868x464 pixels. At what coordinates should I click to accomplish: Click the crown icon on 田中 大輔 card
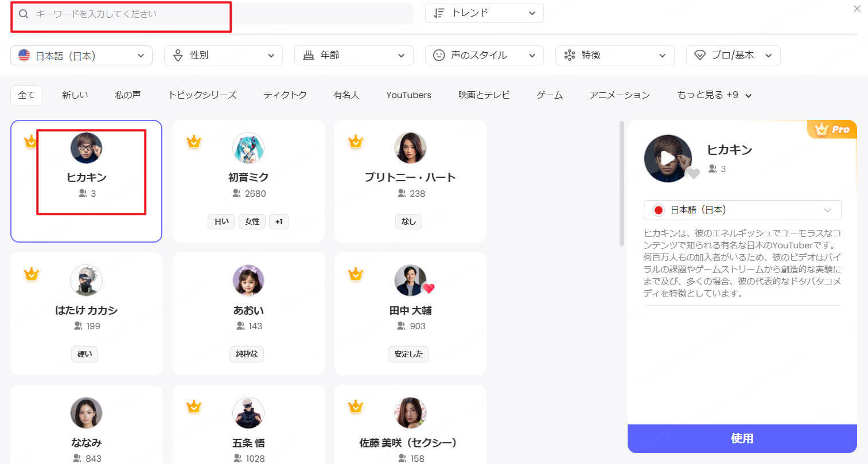pyautogui.click(x=356, y=274)
